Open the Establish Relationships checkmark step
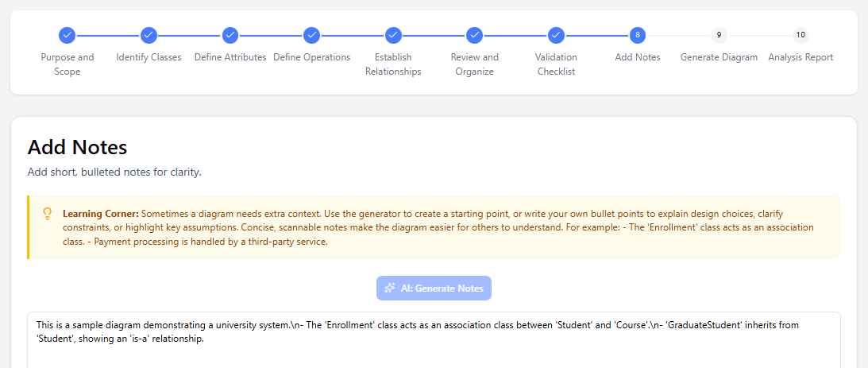The image size is (868, 368). [x=393, y=35]
